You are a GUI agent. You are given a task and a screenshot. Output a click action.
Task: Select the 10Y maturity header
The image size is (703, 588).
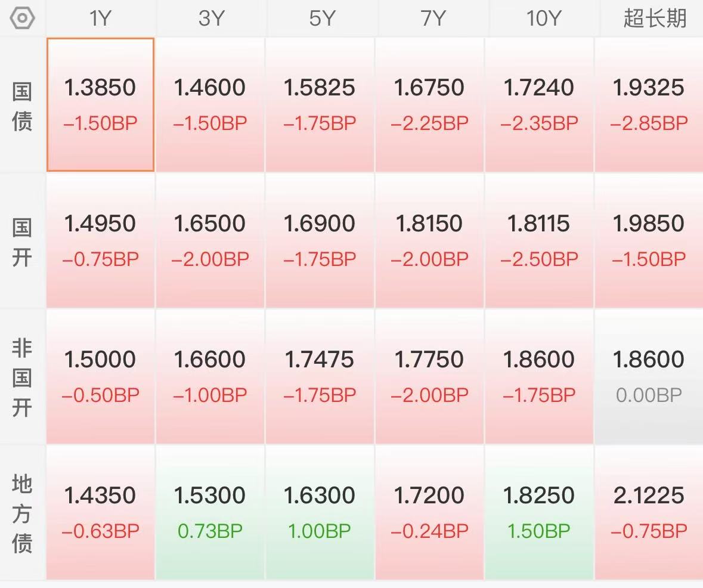543,18
